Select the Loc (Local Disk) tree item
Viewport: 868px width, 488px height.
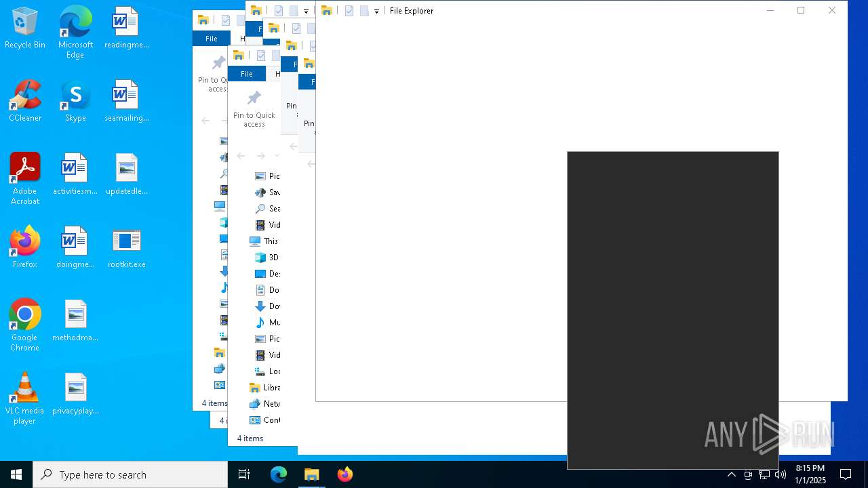tap(267, 371)
